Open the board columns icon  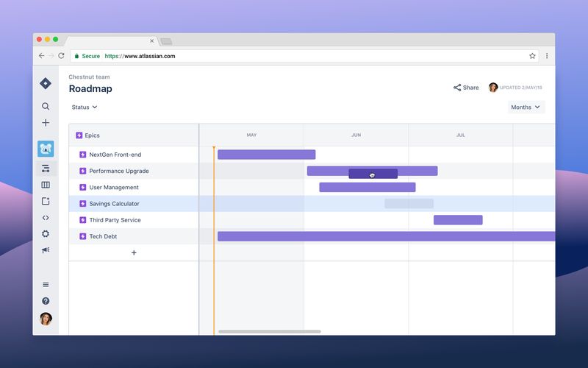pos(46,185)
